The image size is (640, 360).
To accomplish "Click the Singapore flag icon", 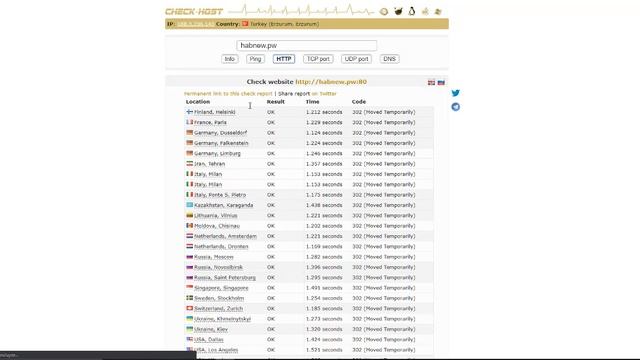I will coord(189,287).
